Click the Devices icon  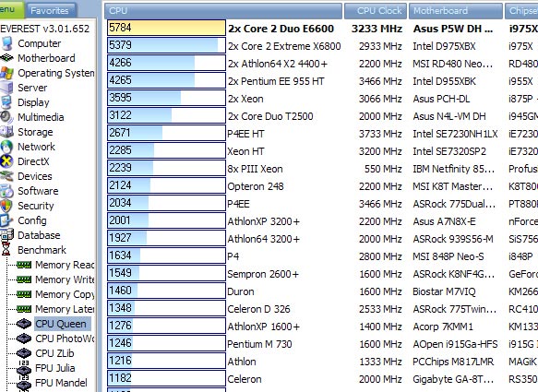click(x=6, y=176)
